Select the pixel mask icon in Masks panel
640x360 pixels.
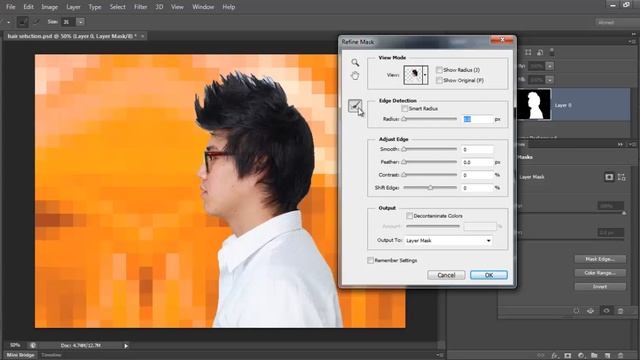pos(609,177)
